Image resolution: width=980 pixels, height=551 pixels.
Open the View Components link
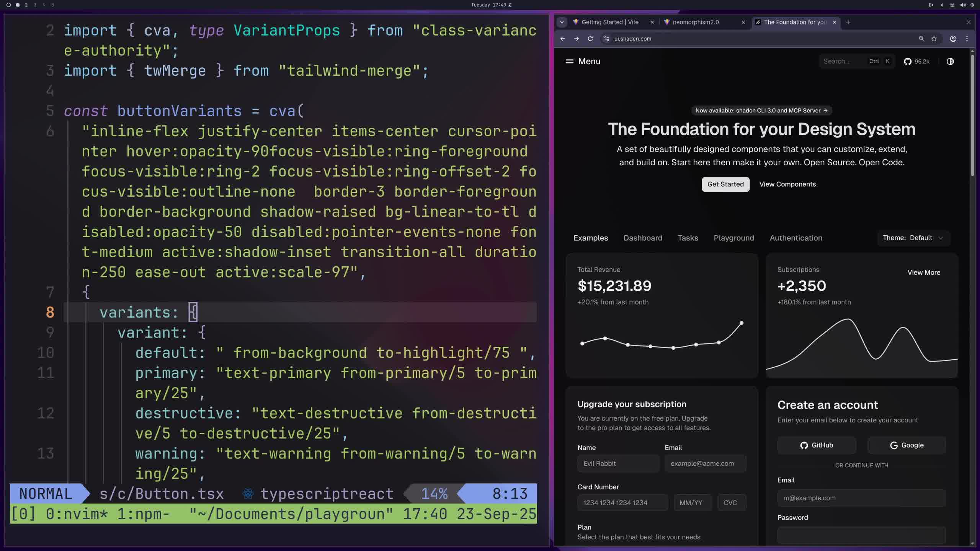(787, 184)
